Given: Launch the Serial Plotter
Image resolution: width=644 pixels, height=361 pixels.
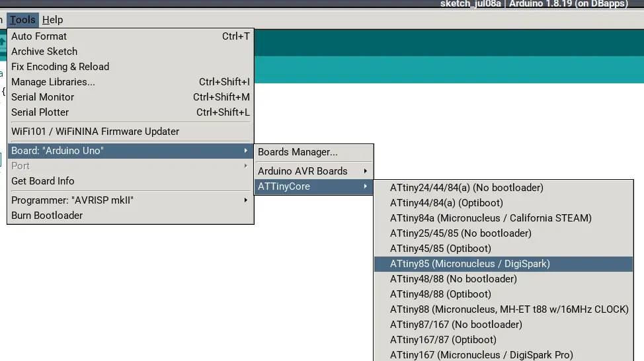Looking at the screenshot, I should [x=131, y=112].
